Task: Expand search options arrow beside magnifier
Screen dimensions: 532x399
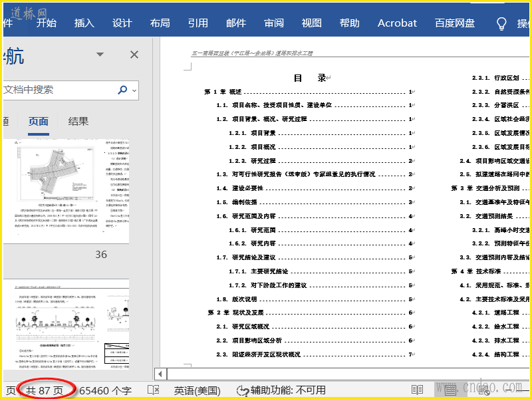Action: 134,90
